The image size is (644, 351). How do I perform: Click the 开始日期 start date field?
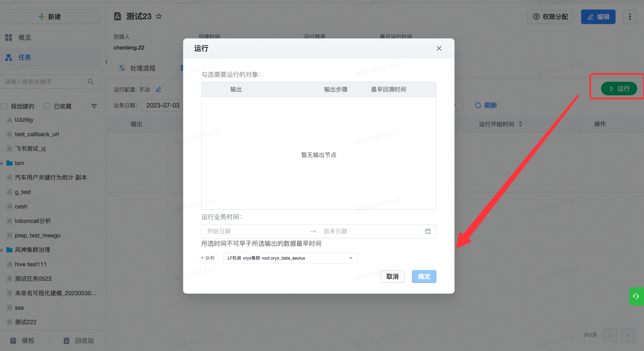pyautogui.click(x=255, y=231)
